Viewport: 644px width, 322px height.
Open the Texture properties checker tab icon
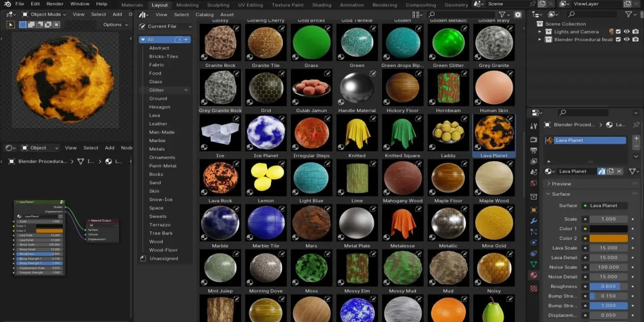coord(533,288)
